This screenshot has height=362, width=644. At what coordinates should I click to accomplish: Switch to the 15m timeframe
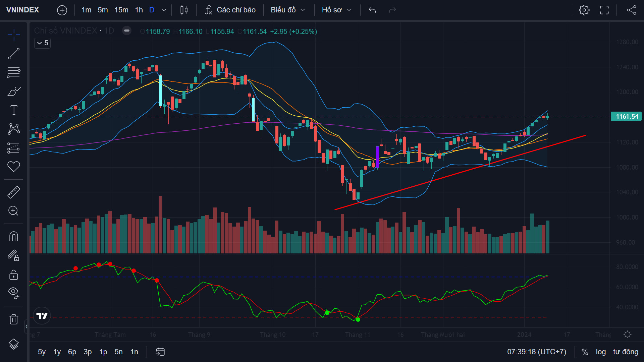click(121, 10)
